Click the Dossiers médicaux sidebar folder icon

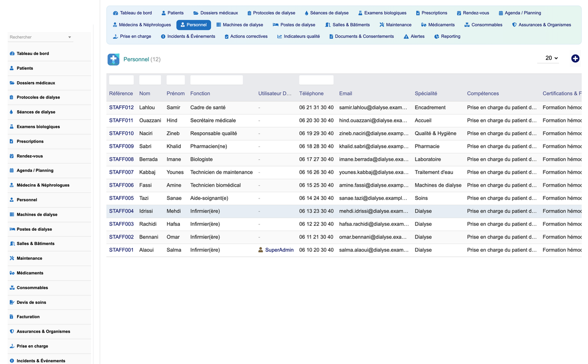click(12, 83)
